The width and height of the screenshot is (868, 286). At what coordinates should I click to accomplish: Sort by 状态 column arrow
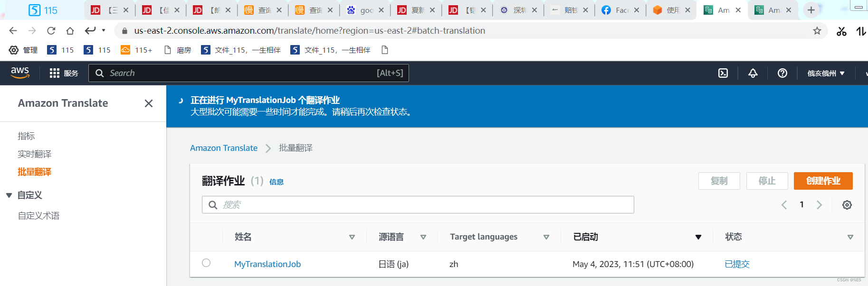click(850, 237)
